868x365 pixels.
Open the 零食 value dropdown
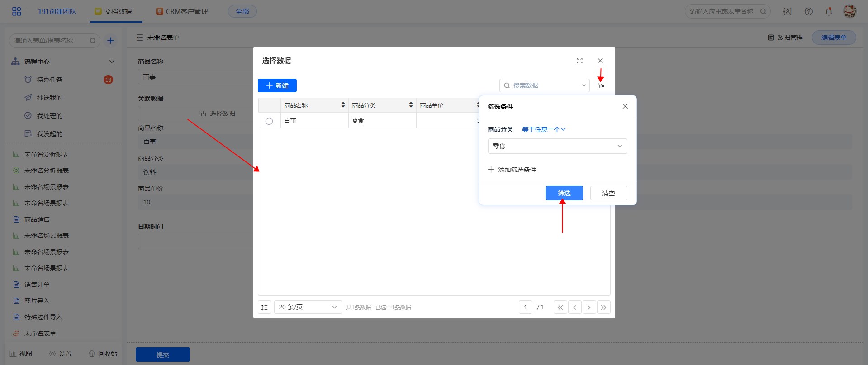(x=557, y=146)
